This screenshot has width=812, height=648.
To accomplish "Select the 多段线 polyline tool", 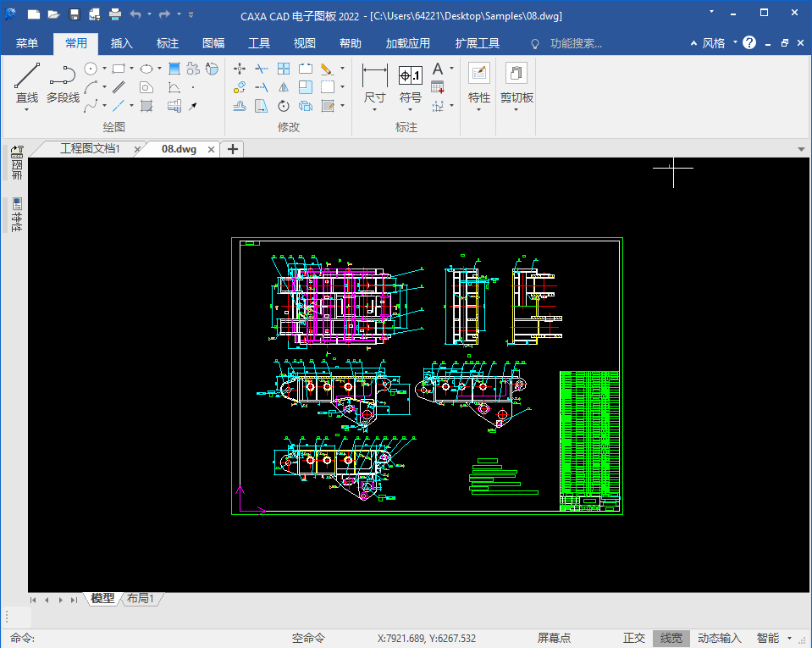I will [64, 83].
